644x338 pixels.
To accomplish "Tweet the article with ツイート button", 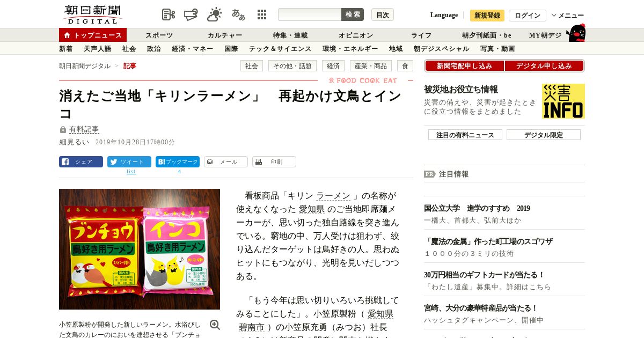I will (129, 161).
